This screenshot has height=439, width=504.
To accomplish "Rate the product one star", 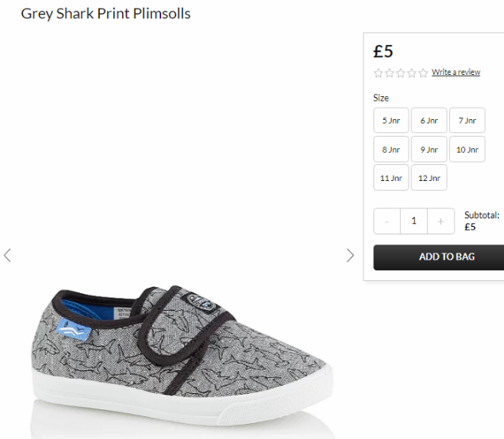I will point(378,73).
